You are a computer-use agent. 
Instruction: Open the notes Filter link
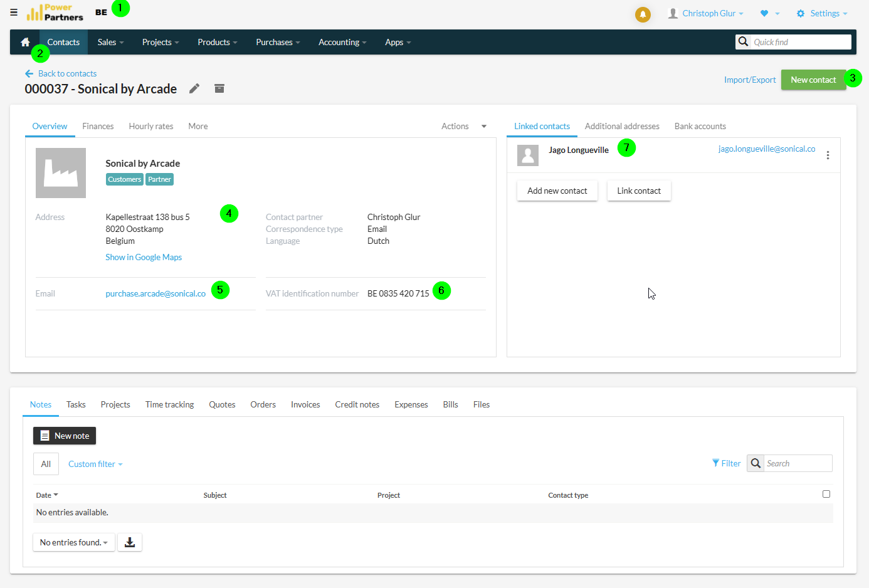(x=726, y=463)
